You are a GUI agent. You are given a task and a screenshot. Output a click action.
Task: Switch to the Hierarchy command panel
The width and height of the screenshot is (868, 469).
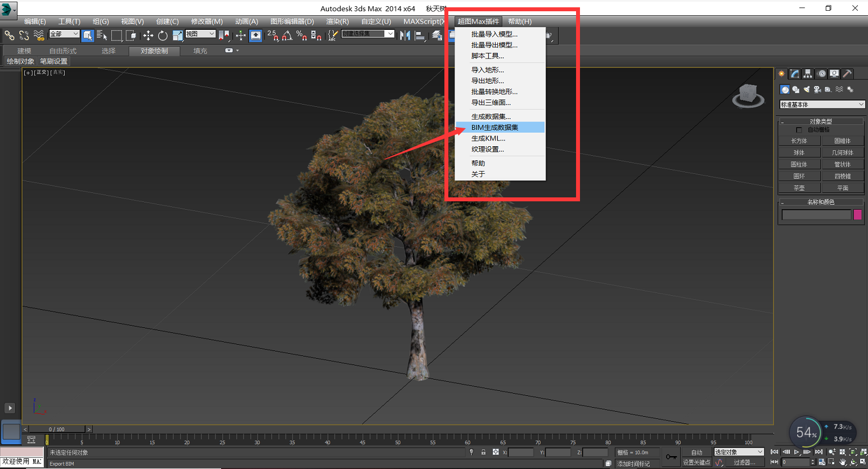click(807, 74)
